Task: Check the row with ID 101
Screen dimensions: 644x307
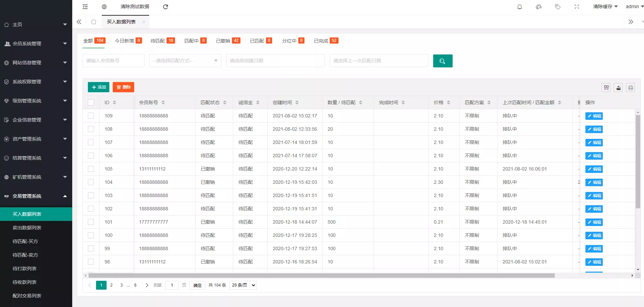Action: point(91,222)
